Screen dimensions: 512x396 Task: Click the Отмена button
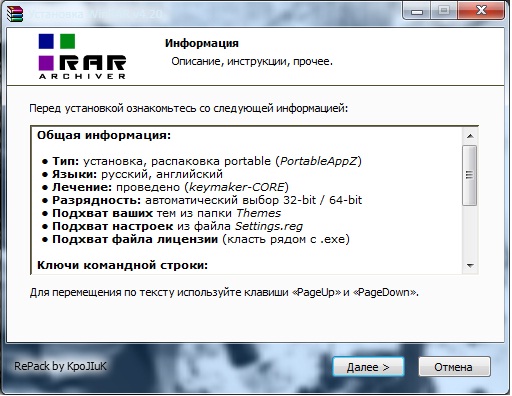(454, 367)
